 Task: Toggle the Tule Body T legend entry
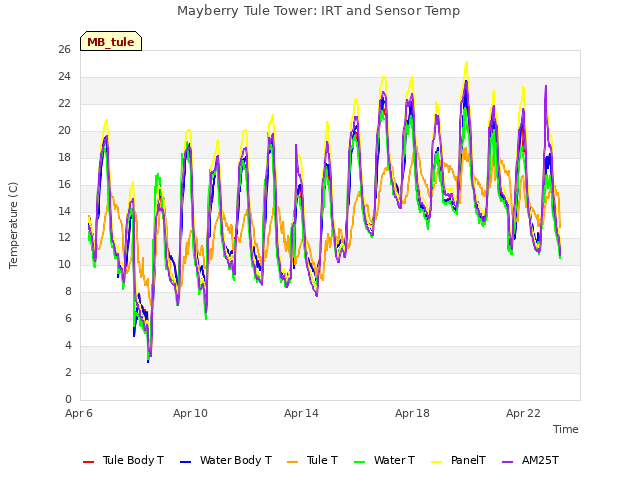[x=123, y=460]
